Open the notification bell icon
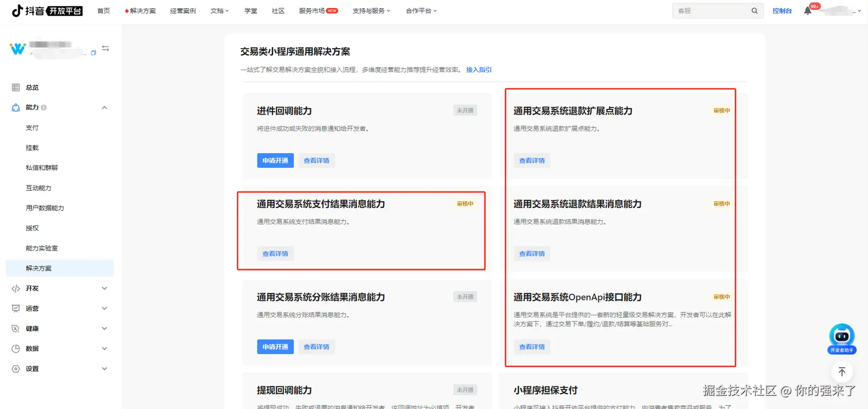The width and height of the screenshot is (868, 409). 807,11
